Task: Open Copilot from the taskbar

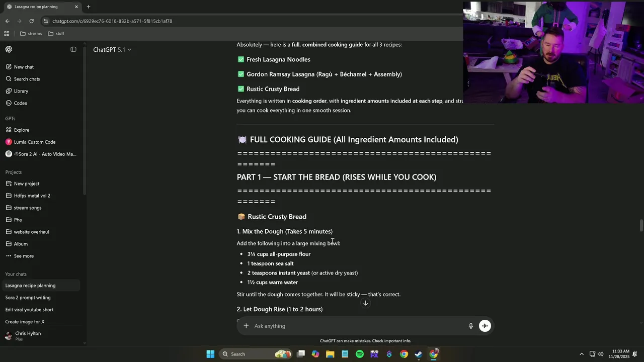Action: [x=315, y=354]
